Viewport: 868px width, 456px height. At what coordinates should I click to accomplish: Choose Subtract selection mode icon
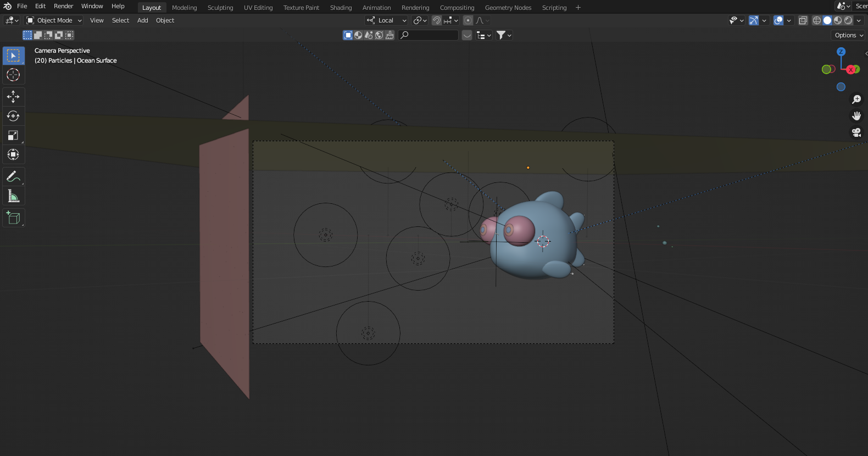pyautogui.click(x=48, y=35)
